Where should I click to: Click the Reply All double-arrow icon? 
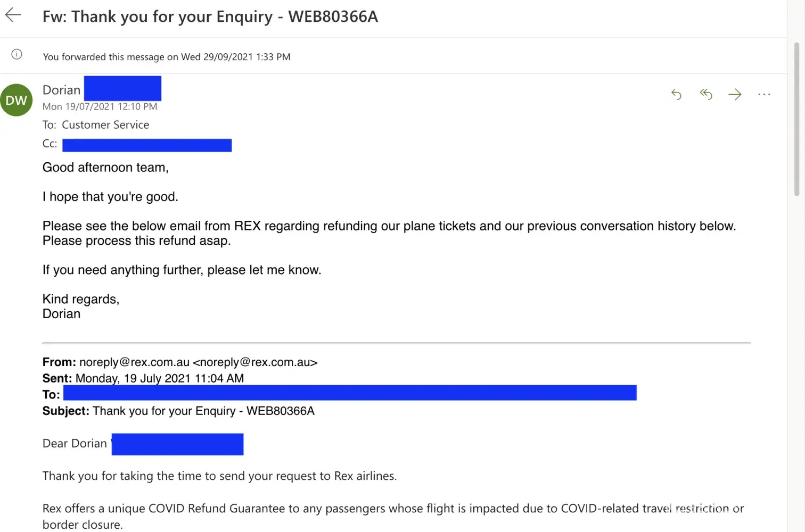[706, 95]
